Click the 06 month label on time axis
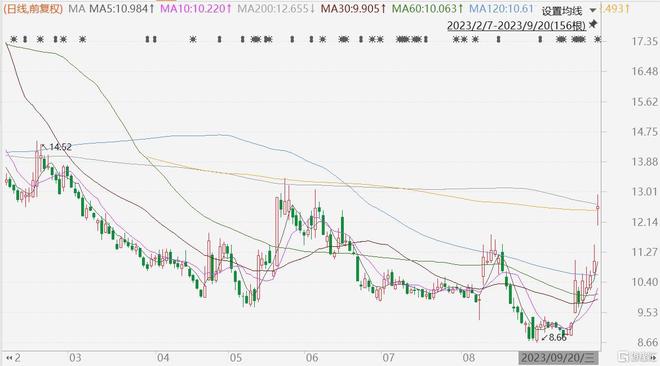This screenshot has height=366, width=660. click(x=312, y=358)
